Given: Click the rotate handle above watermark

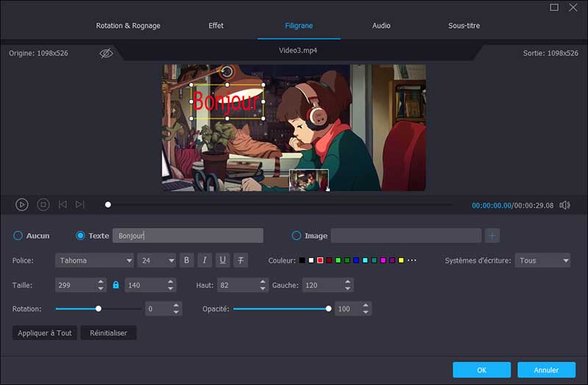Looking at the screenshot, I should pyautogui.click(x=226, y=71).
